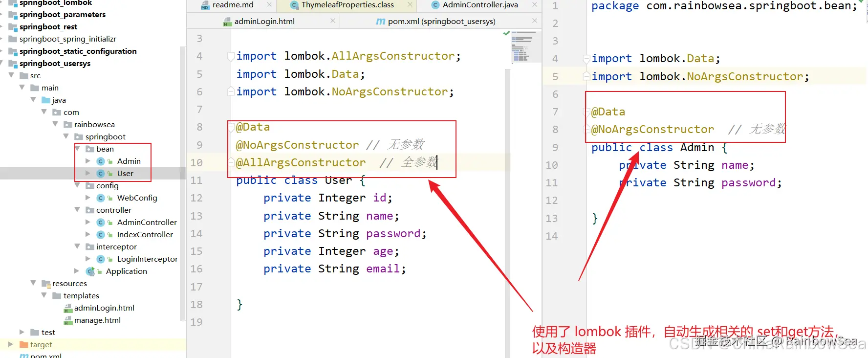
Task: Close the AdminController.java tab
Action: tap(535, 5)
